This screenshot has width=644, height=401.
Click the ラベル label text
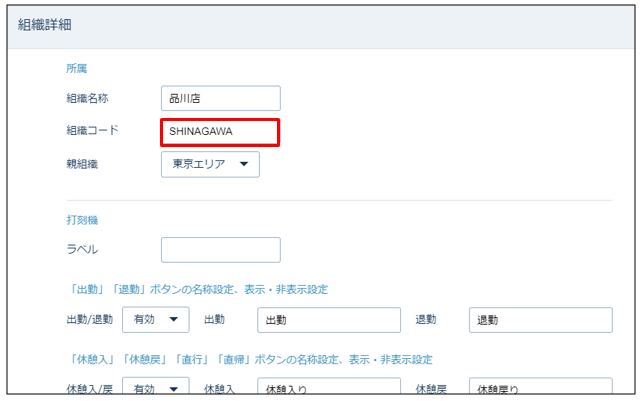click(x=82, y=249)
